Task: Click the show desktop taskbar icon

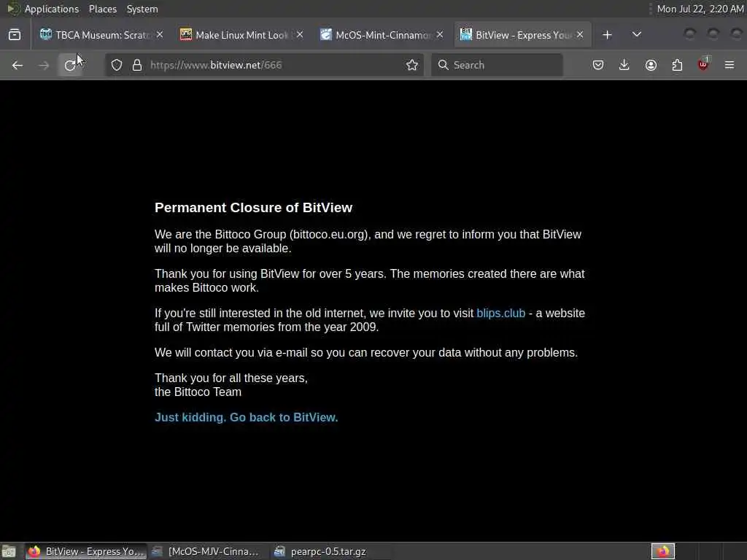Action: coord(9,551)
